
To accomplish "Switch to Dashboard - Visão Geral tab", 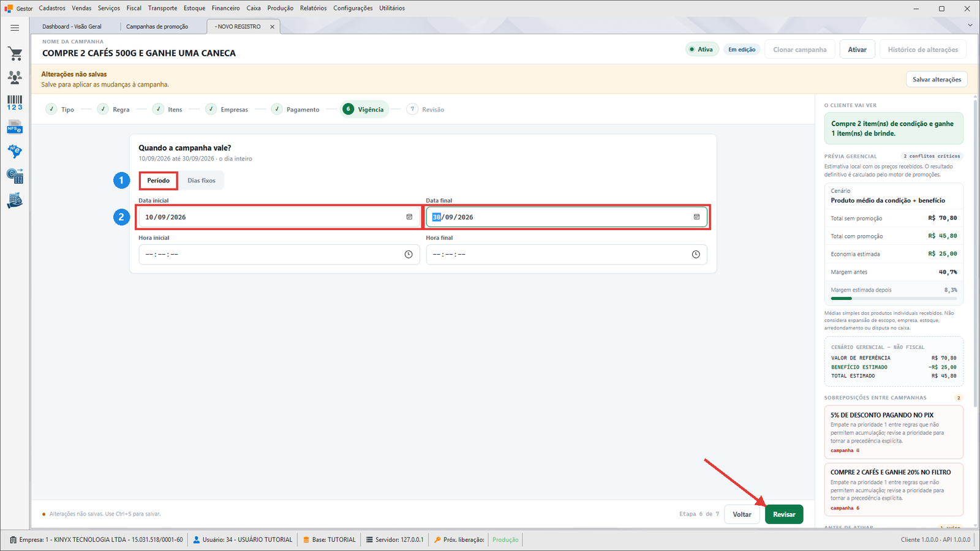I will (72, 27).
